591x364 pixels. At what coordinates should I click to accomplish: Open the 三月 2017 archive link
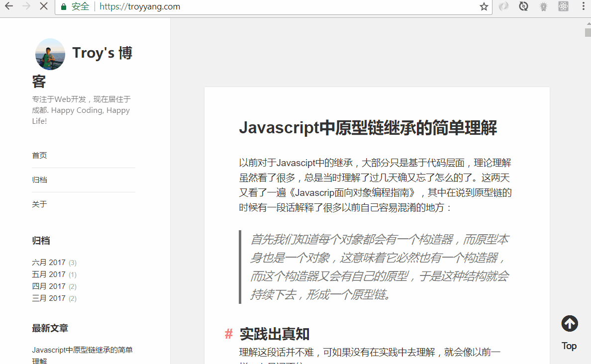point(49,298)
